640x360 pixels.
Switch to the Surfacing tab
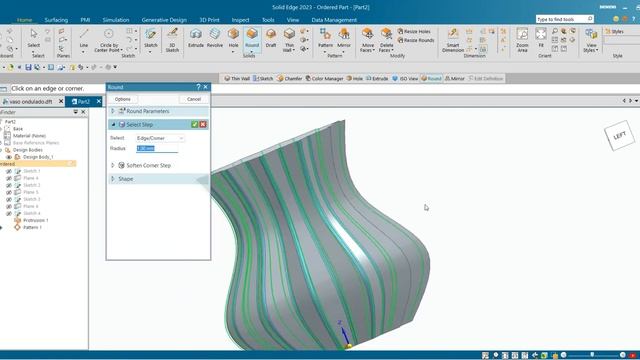(x=56, y=20)
